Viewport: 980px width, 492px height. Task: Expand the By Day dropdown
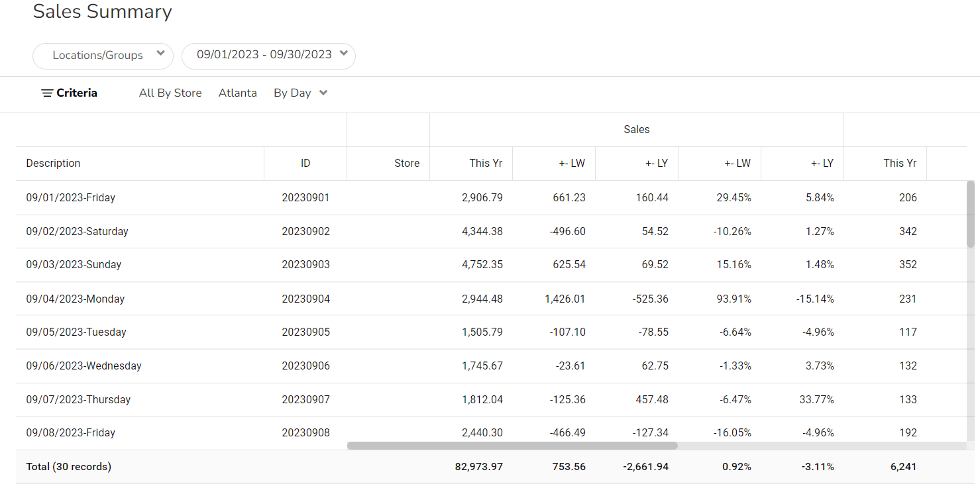(300, 93)
